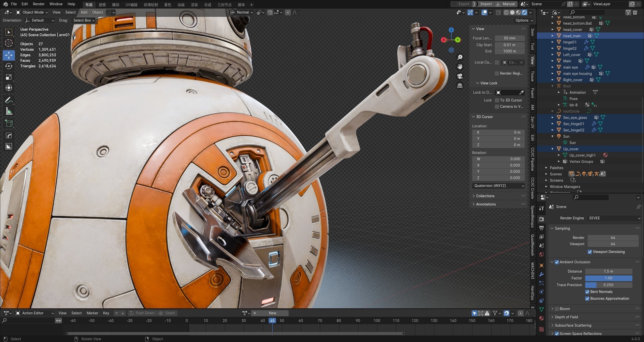Switch to the UV编辑 workspace tab

[x=131, y=5]
